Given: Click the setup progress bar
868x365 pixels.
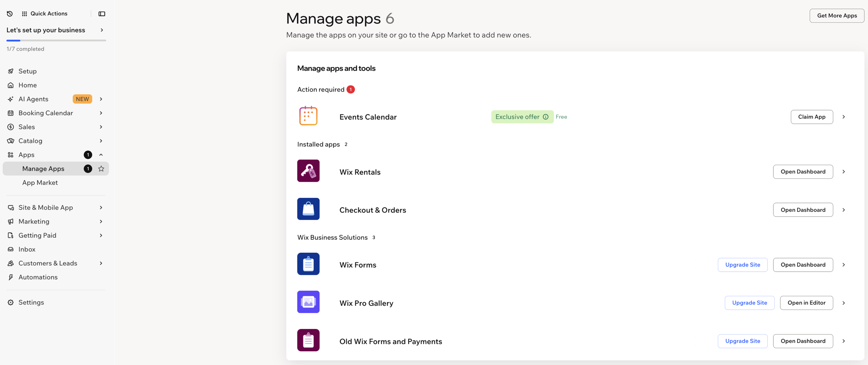Looking at the screenshot, I should [x=56, y=41].
